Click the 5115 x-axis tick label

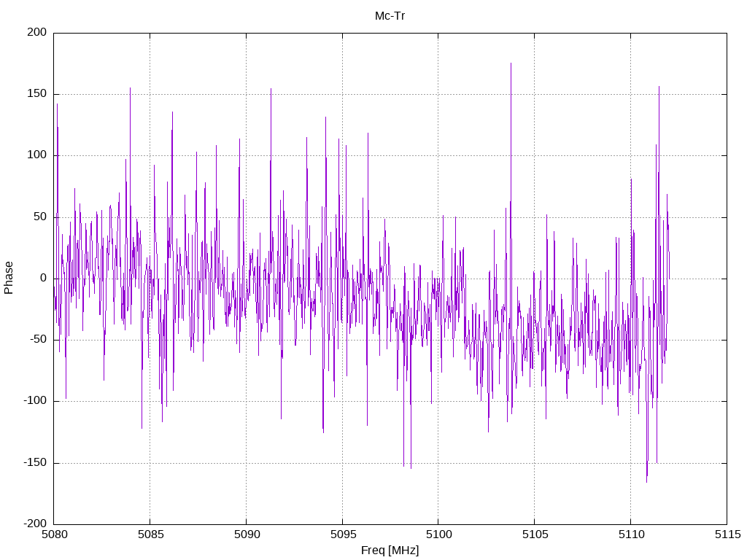[x=727, y=534]
